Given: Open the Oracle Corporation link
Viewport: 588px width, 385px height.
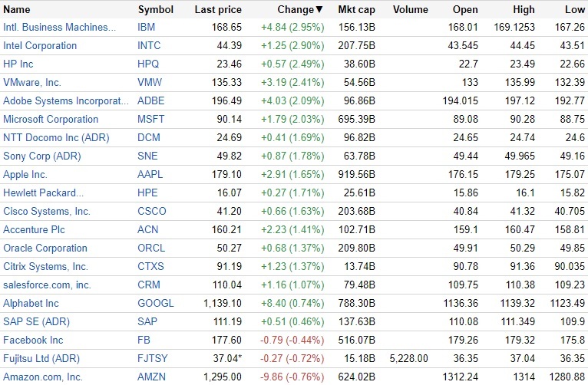Looking at the screenshot, I should pyautogui.click(x=45, y=248).
